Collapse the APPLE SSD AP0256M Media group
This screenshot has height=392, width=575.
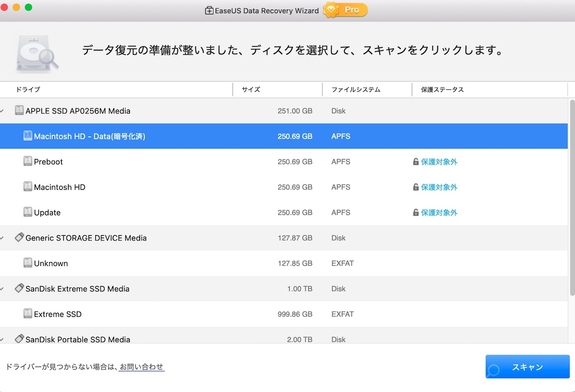pyautogui.click(x=2, y=111)
